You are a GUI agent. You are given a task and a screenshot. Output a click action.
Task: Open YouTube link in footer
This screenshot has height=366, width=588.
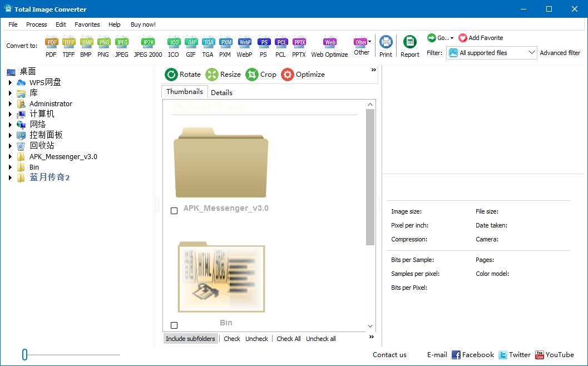tap(555, 355)
